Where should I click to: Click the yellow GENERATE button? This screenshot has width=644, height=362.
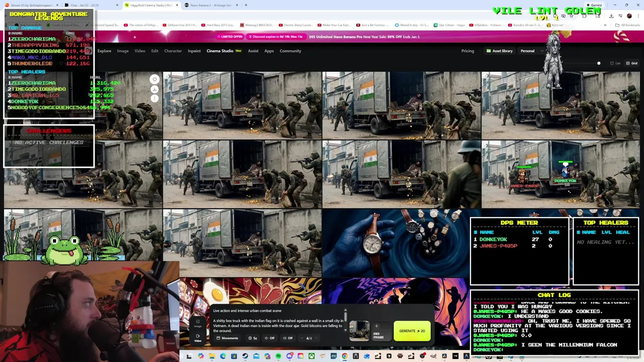point(412,331)
